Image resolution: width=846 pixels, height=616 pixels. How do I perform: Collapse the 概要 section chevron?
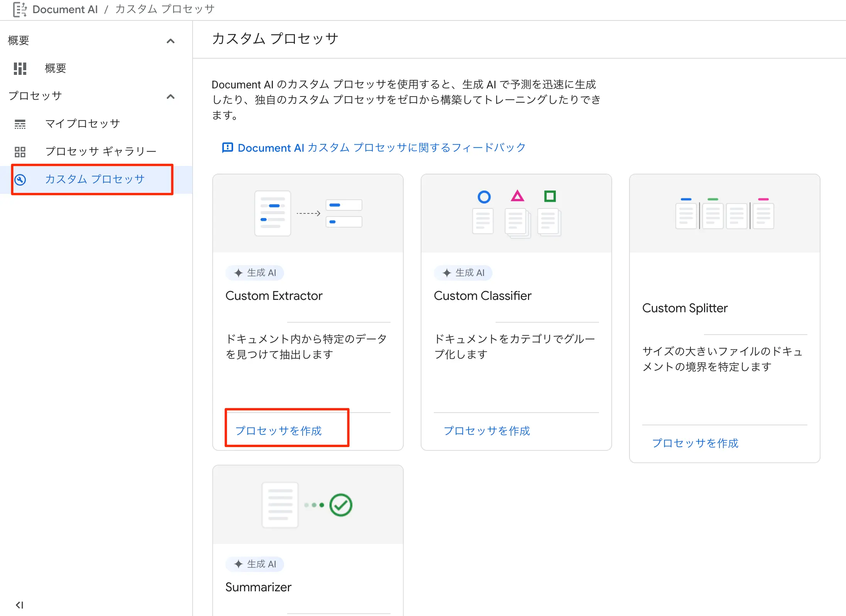pyautogui.click(x=170, y=41)
